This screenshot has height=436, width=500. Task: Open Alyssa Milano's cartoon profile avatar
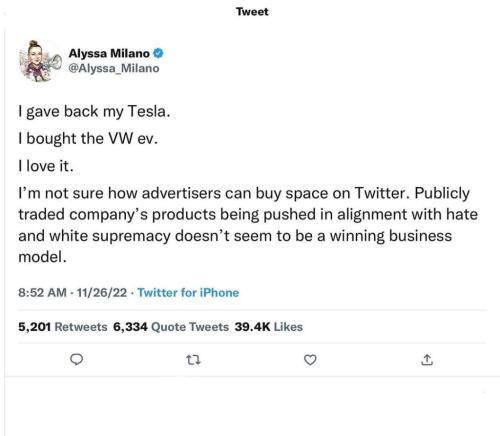39,61
